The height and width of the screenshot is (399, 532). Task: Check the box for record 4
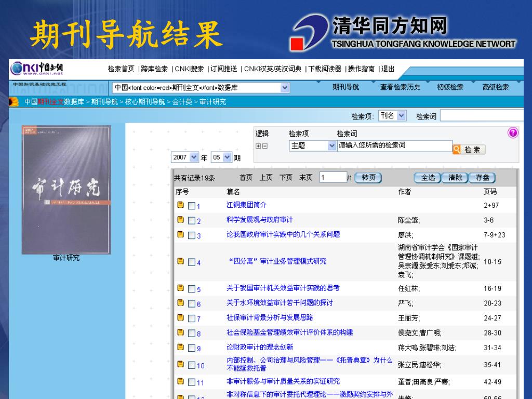[192, 262]
